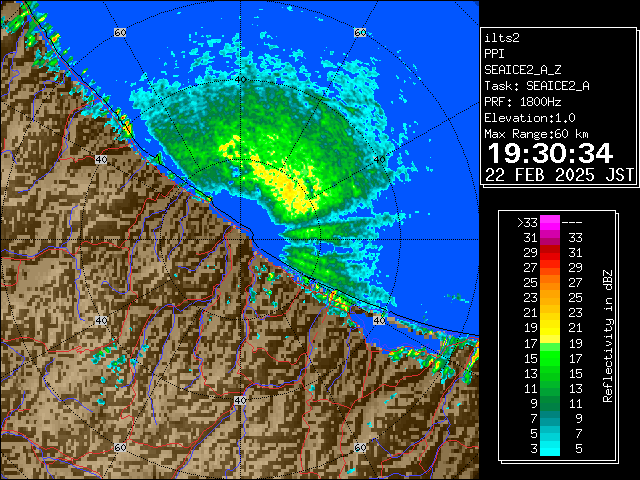Click the "SEAICE2_A_Z" product name

pyautogui.click(x=523, y=70)
